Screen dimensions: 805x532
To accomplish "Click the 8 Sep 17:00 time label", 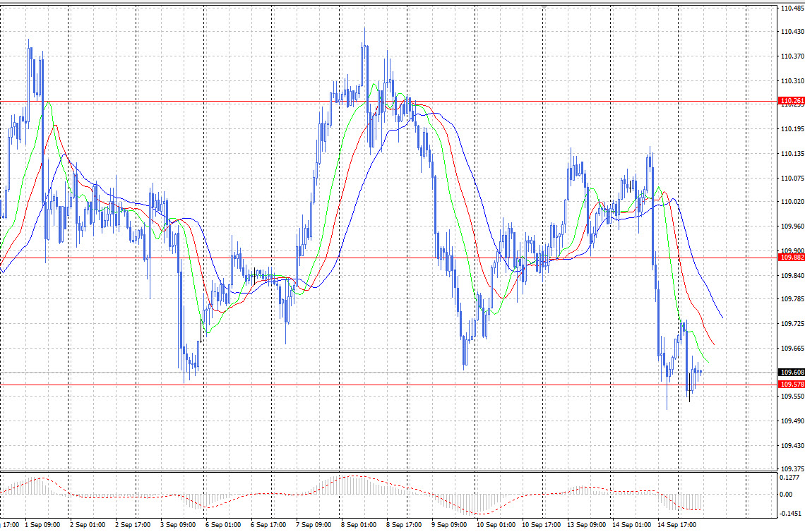I will click(404, 525).
